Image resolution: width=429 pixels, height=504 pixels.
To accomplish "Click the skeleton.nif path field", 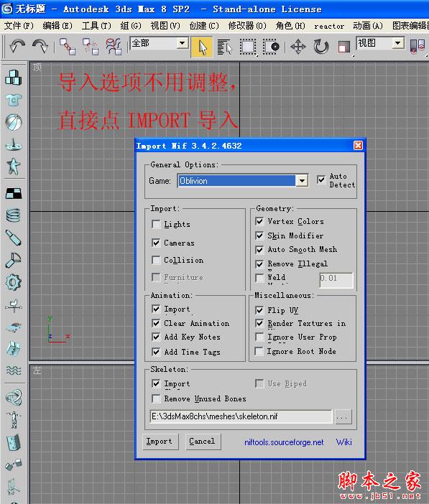I will tap(241, 416).
